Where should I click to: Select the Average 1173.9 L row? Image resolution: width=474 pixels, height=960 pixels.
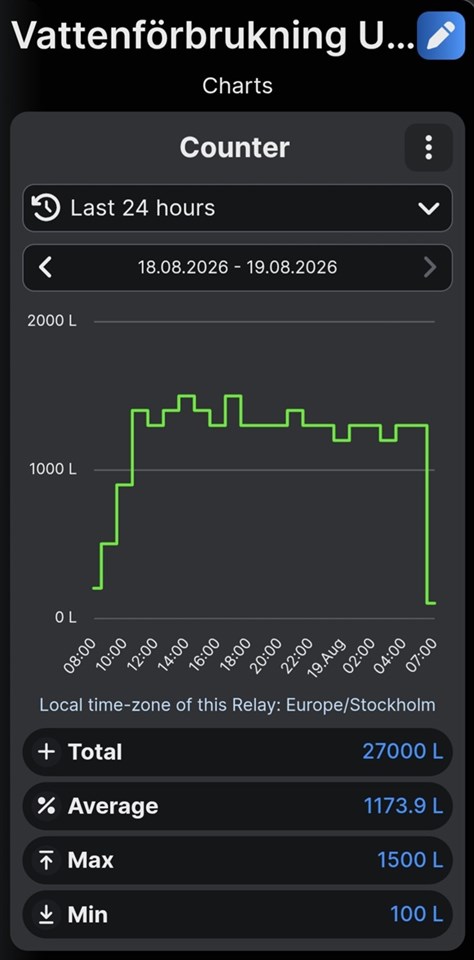tap(238, 806)
